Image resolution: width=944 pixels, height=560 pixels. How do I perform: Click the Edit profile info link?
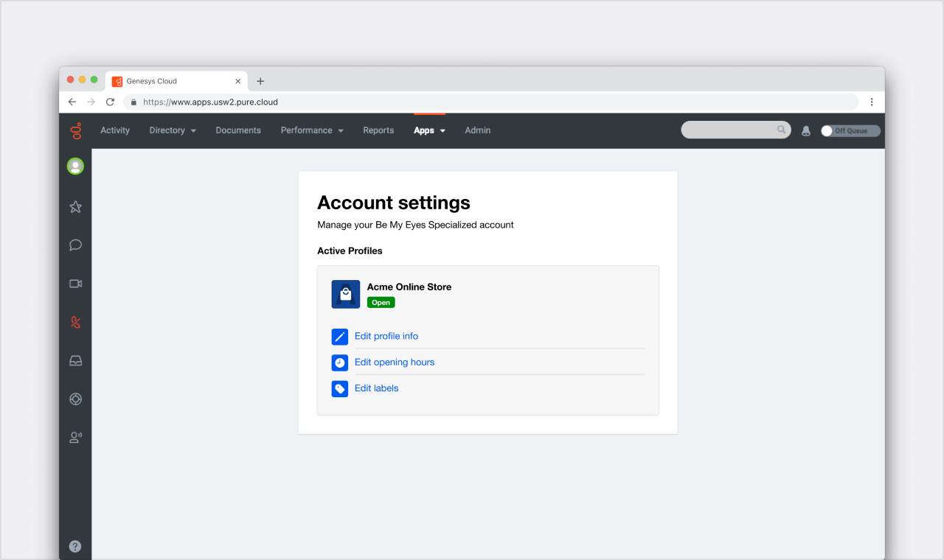click(386, 336)
